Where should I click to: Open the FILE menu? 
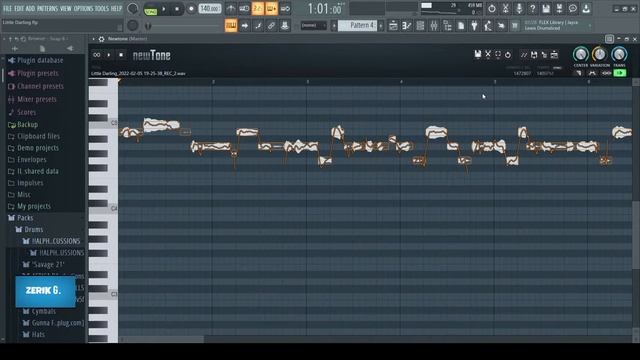[7, 8]
